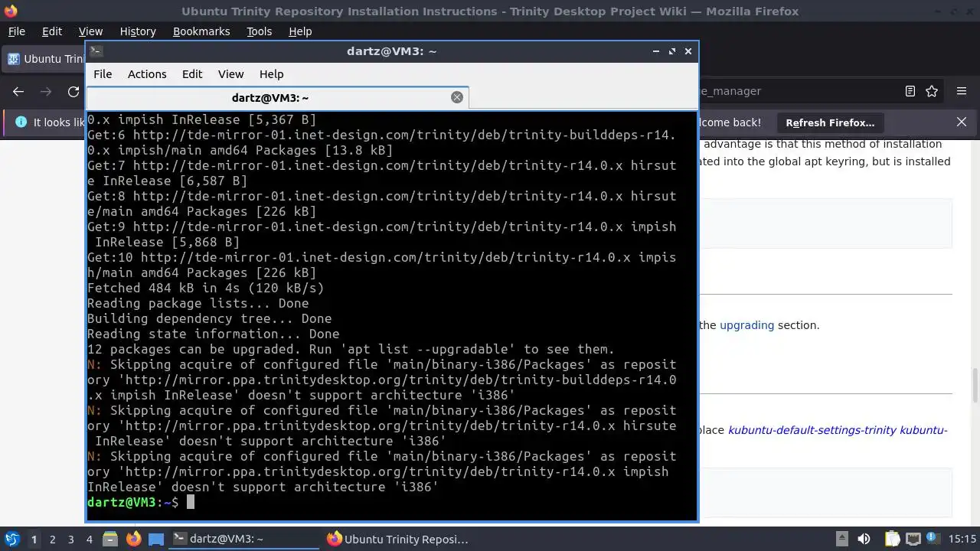This screenshot has height=551, width=980.
Task: Toggle reader view in Firefox address bar
Action: (x=910, y=91)
